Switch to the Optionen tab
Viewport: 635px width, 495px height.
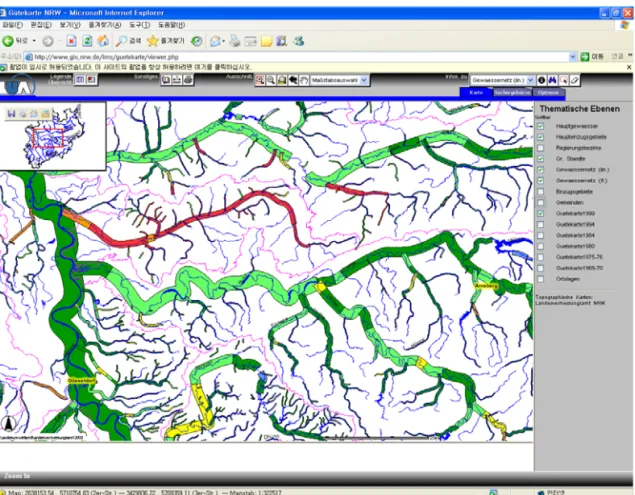click(x=548, y=92)
